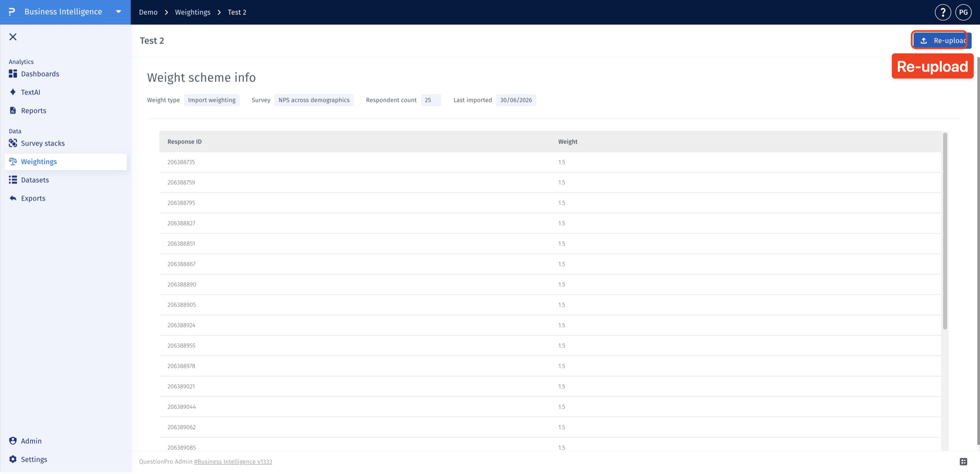The image size is (980, 474).
Task: Click the Weight scheme info heading
Action: point(201,78)
